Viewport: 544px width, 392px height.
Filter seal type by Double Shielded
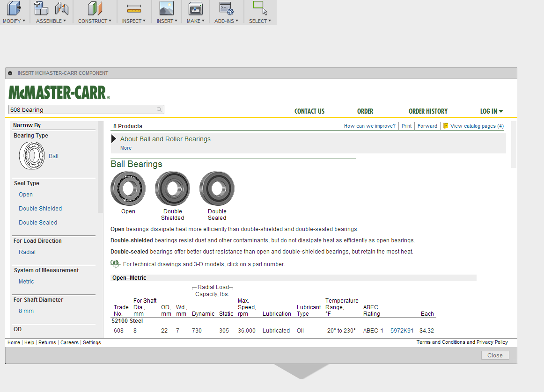pos(40,208)
